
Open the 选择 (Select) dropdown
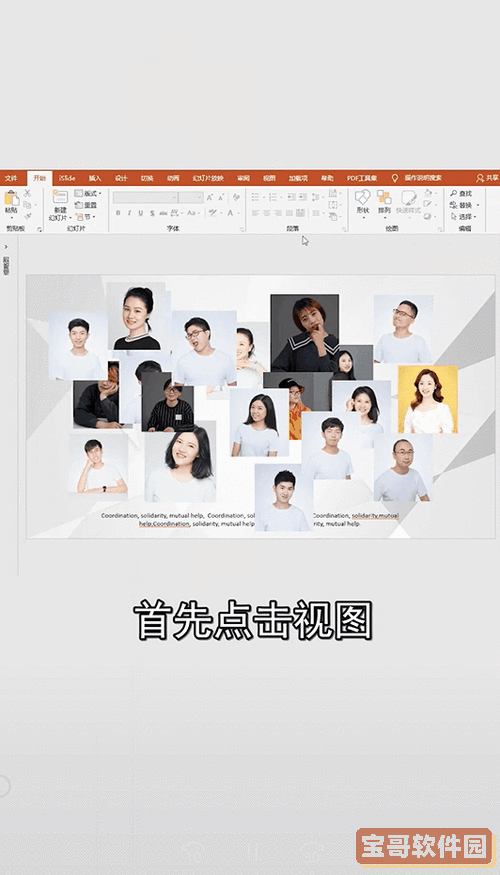pyautogui.click(x=463, y=217)
